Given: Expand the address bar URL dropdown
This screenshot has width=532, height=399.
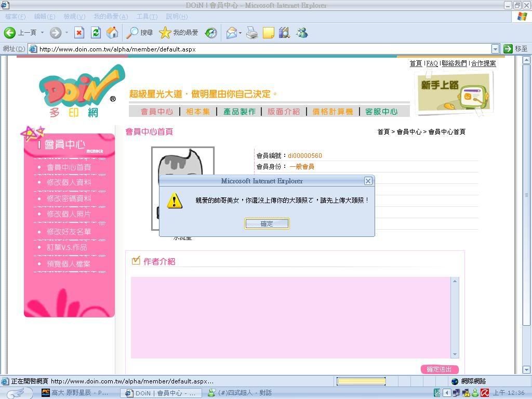Looking at the screenshot, I should tap(495, 49).
